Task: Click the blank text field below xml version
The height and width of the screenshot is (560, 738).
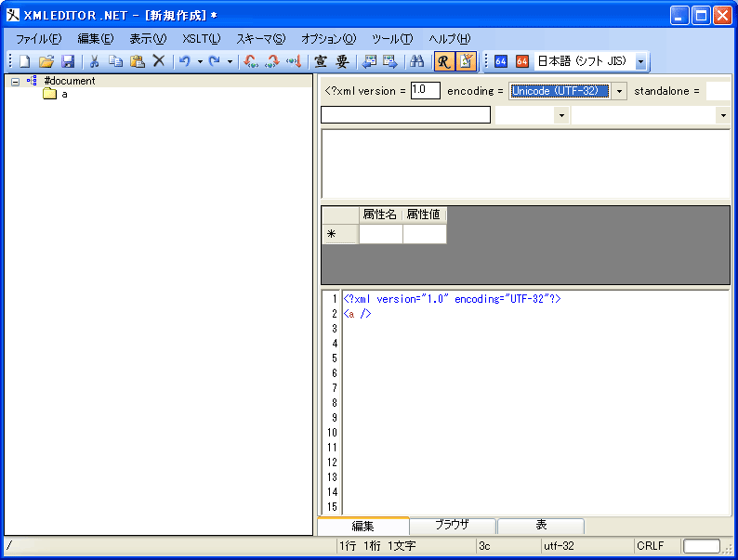Action: [x=405, y=115]
